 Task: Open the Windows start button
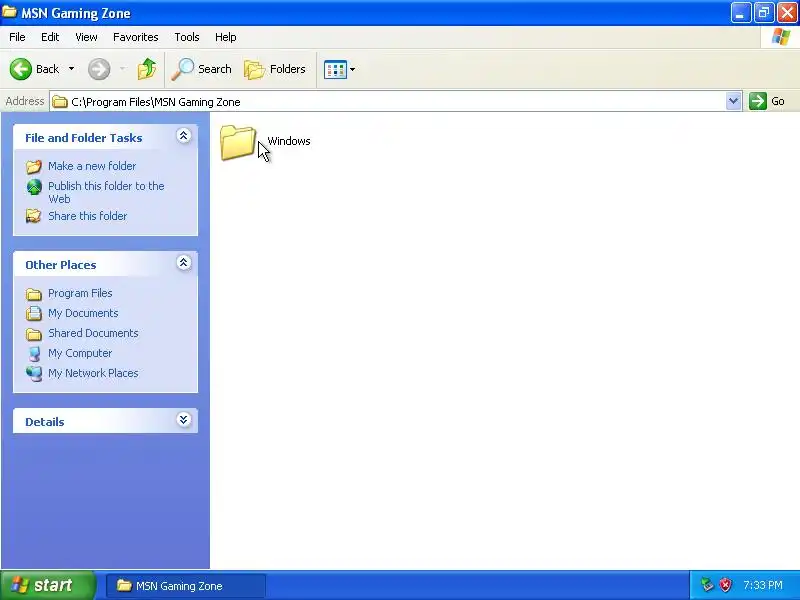click(47, 585)
